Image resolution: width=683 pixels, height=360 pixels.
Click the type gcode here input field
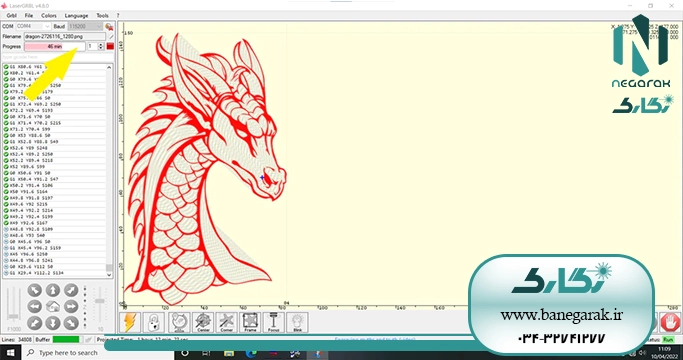[57, 57]
